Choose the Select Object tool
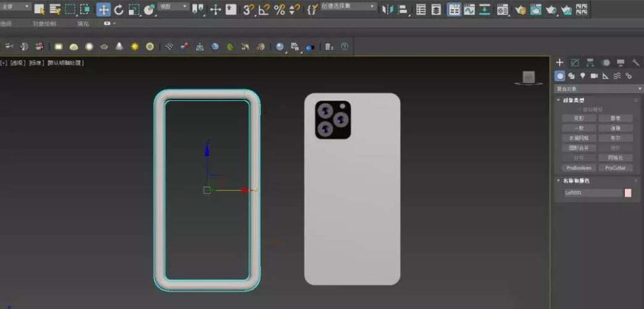The image size is (644, 309). [x=40, y=9]
